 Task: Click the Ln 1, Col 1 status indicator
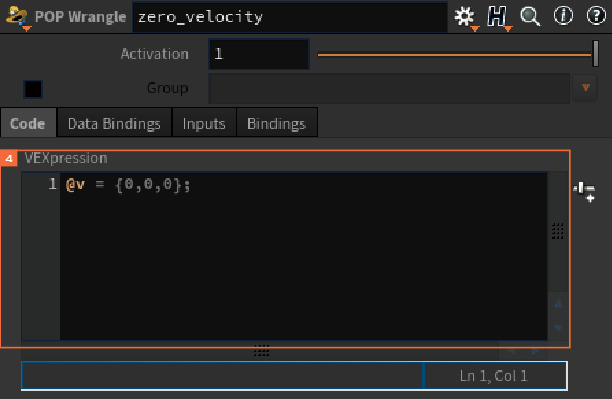[x=494, y=376]
